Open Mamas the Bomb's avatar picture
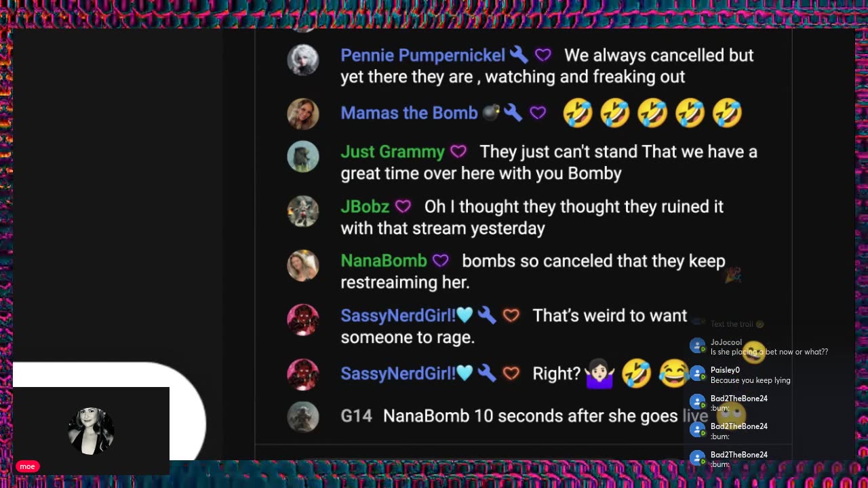The width and height of the screenshot is (868, 488). click(x=302, y=114)
